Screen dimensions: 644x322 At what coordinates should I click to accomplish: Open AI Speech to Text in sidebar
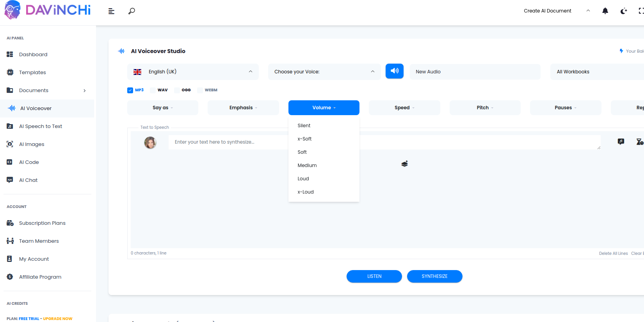pyautogui.click(x=41, y=126)
